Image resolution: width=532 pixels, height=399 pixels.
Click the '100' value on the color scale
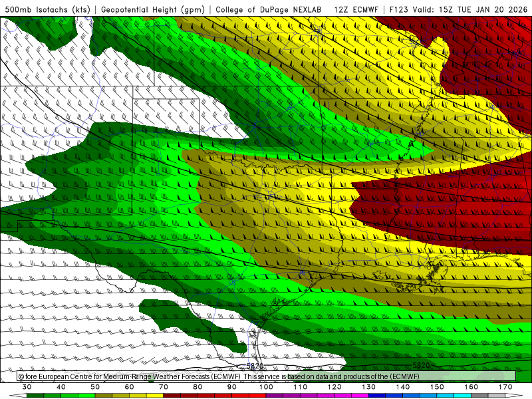coord(266,387)
